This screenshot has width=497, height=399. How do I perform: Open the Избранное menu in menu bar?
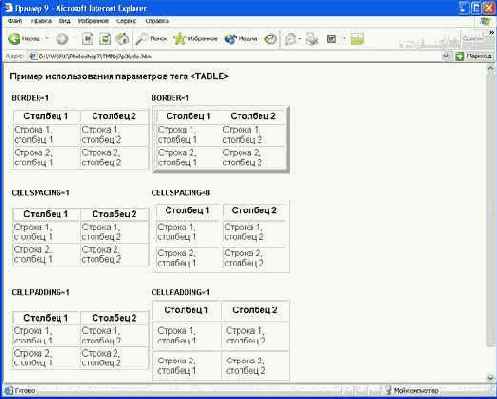(x=93, y=21)
